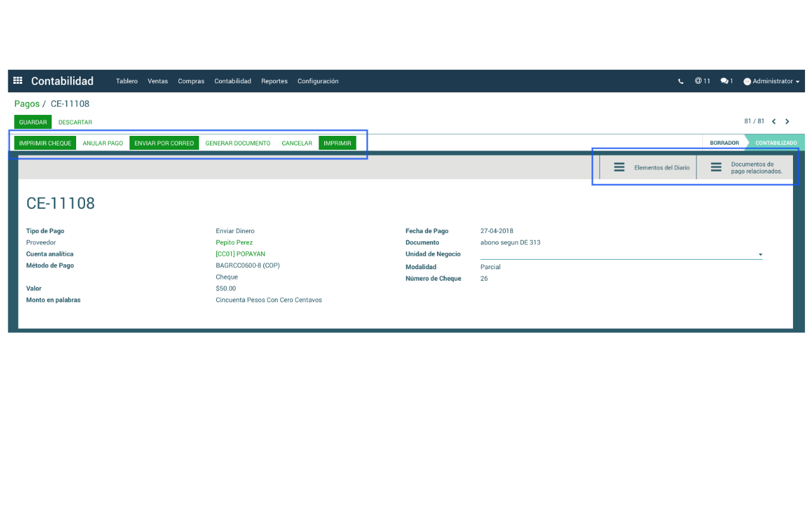The height and width of the screenshot is (508, 812).
Task: Navigate back to Pagos breadcrumb
Action: point(27,104)
